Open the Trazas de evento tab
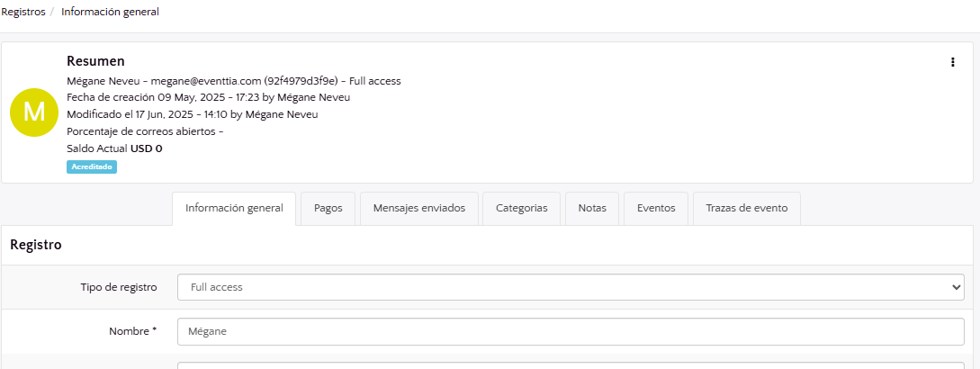Image resolution: width=980 pixels, height=369 pixels. click(746, 208)
